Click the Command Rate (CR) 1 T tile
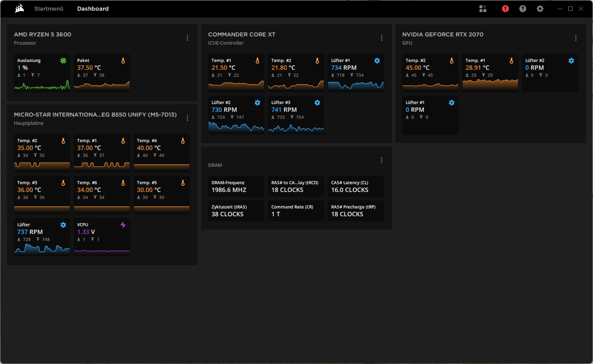 [x=296, y=211]
